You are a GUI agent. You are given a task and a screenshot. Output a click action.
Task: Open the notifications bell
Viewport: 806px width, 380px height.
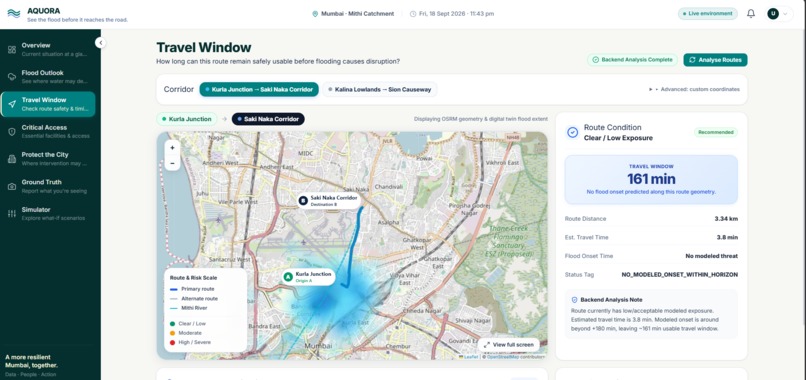coord(750,14)
